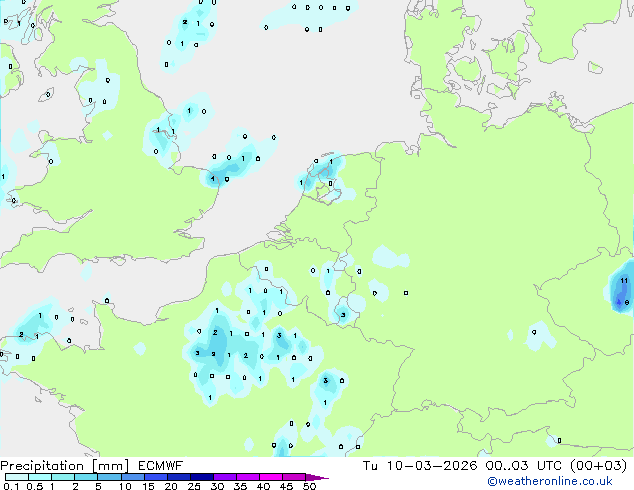Image resolution: width=634 pixels, height=490 pixels.
Task: Pick the 2–5 mm legend color box
Action: click(x=86, y=477)
